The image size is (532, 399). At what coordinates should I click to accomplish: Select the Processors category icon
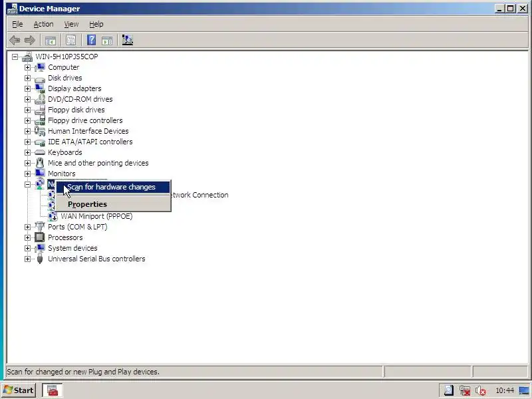point(40,237)
